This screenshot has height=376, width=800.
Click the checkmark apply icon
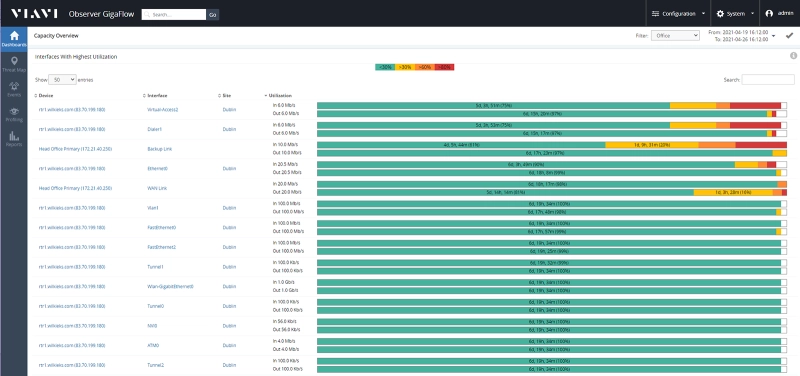point(789,36)
